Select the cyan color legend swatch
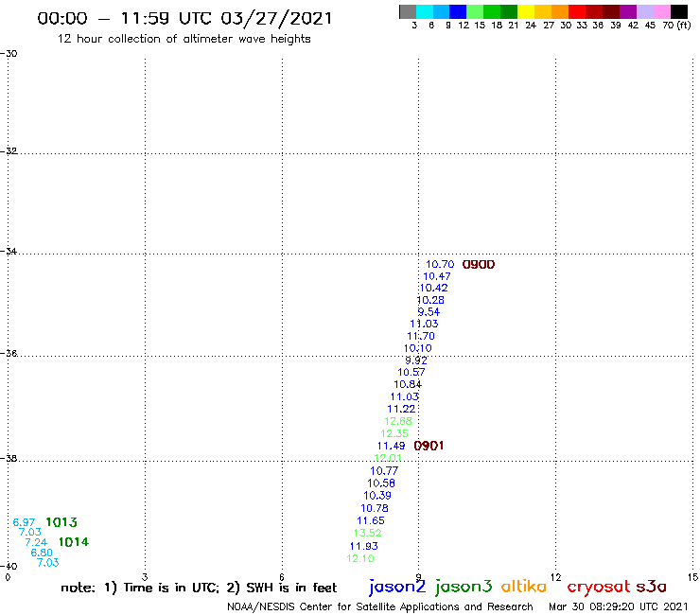This screenshot has height=615, width=700. pyautogui.click(x=425, y=11)
